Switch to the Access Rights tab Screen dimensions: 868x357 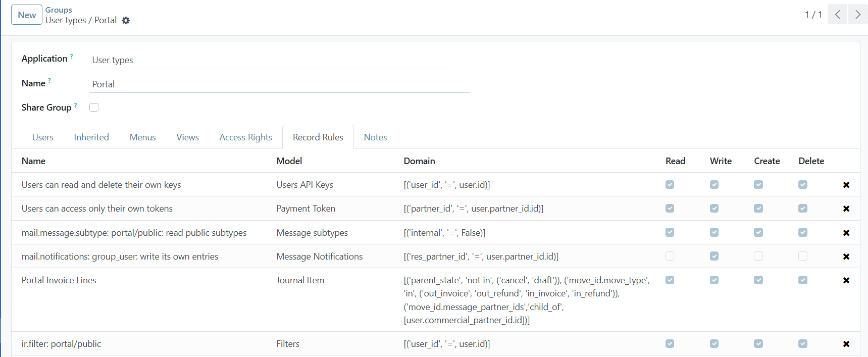coord(245,137)
